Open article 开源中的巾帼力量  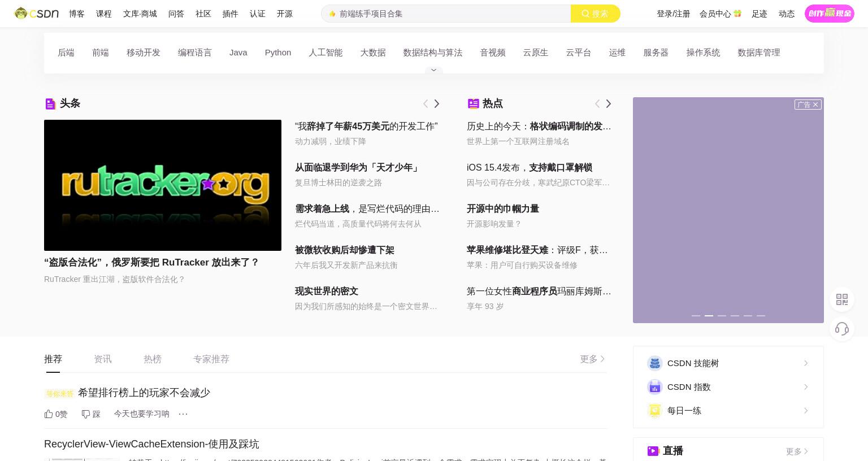(x=503, y=208)
